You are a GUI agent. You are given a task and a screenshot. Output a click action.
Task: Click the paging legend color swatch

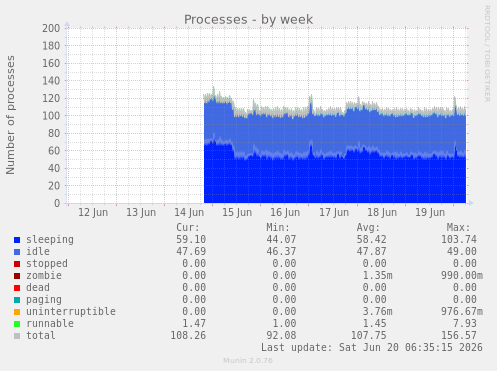click(x=17, y=300)
